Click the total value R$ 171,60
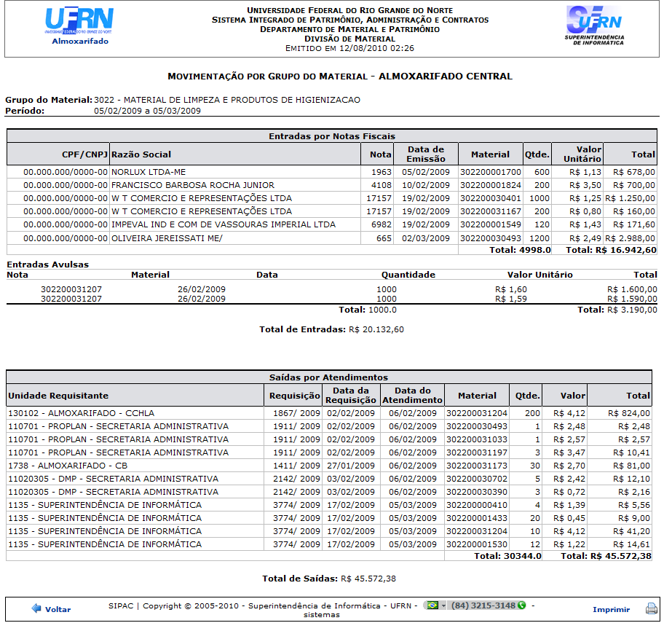This screenshot has width=672, height=631. click(634, 224)
